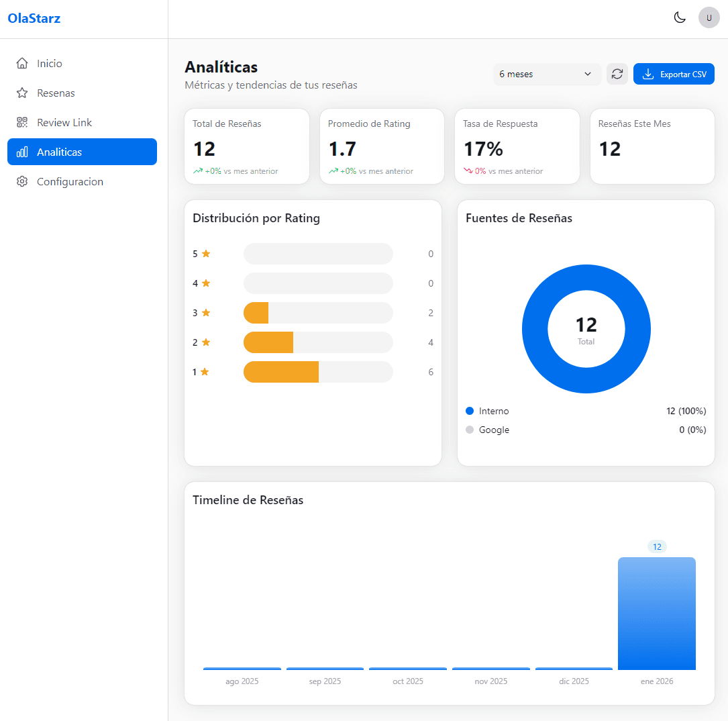This screenshot has width=728, height=721.
Task: Click the Exportar CSV button
Action: 674,74
